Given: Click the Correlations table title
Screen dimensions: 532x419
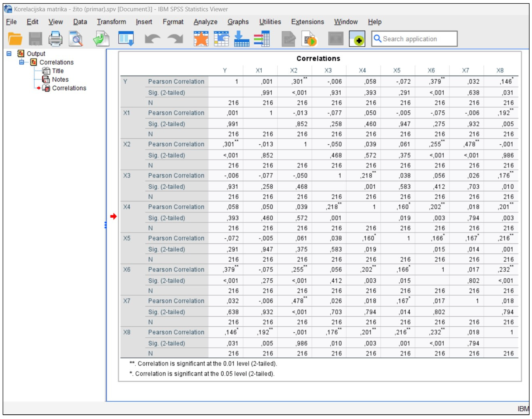Looking at the screenshot, I should 318,58.
